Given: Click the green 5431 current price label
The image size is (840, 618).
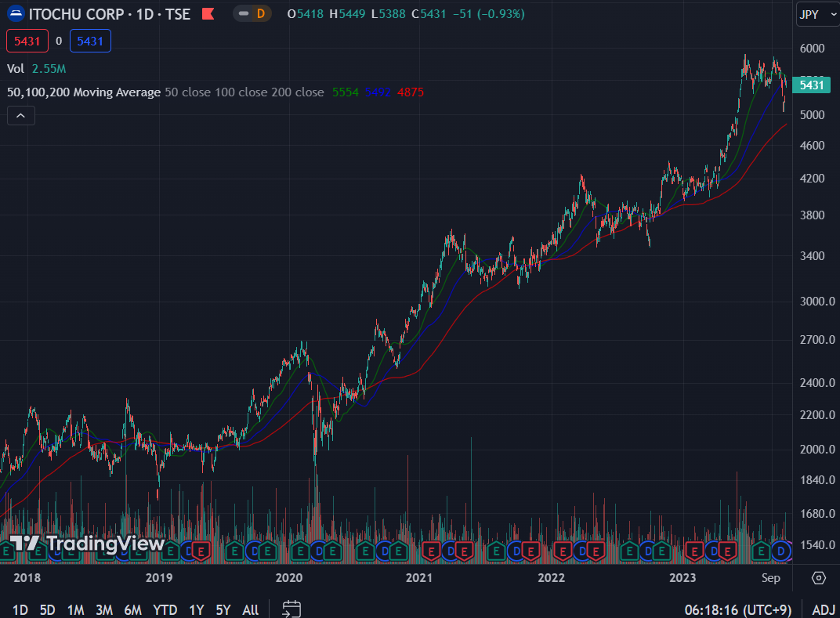Looking at the screenshot, I should 811,85.
